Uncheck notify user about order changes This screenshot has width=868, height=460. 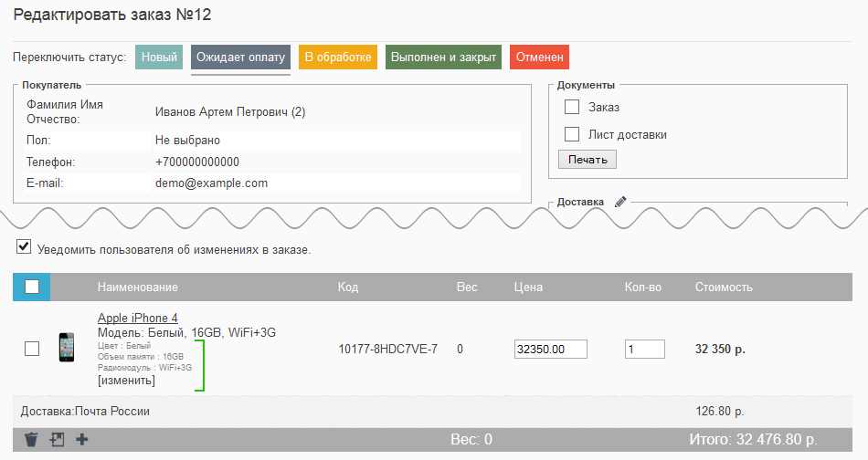point(24,246)
